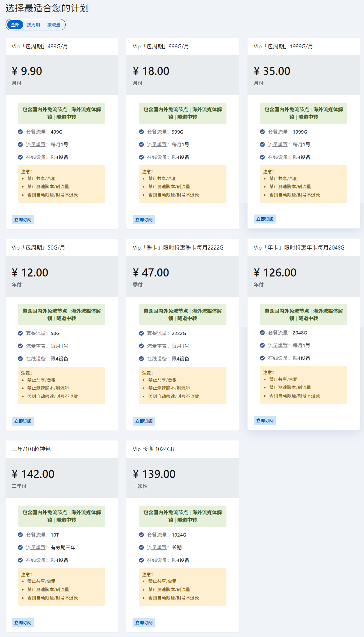
Task: Subscribe to the 1999G/月 plan
Action: point(265,219)
